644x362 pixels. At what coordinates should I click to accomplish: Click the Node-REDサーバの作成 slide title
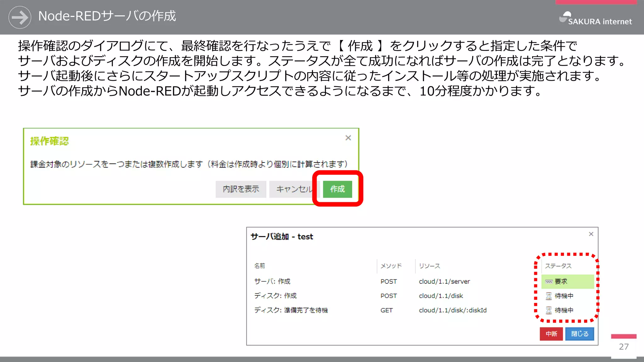coord(107,16)
